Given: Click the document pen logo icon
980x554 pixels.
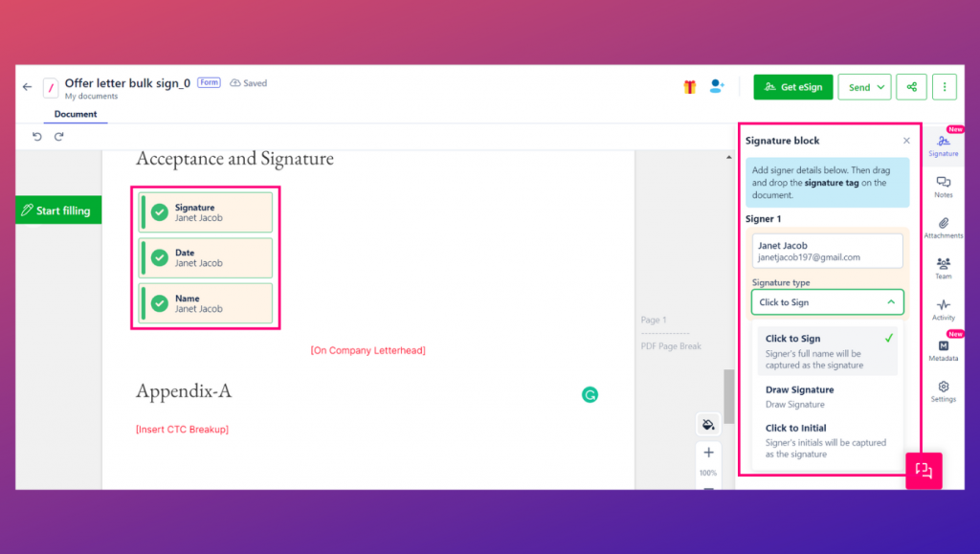Looking at the screenshot, I should [x=51, y=87].
